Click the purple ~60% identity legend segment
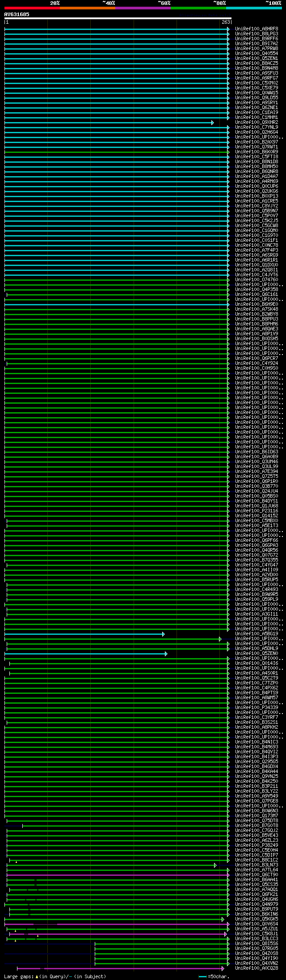The image size is (286, 980). 143,8
